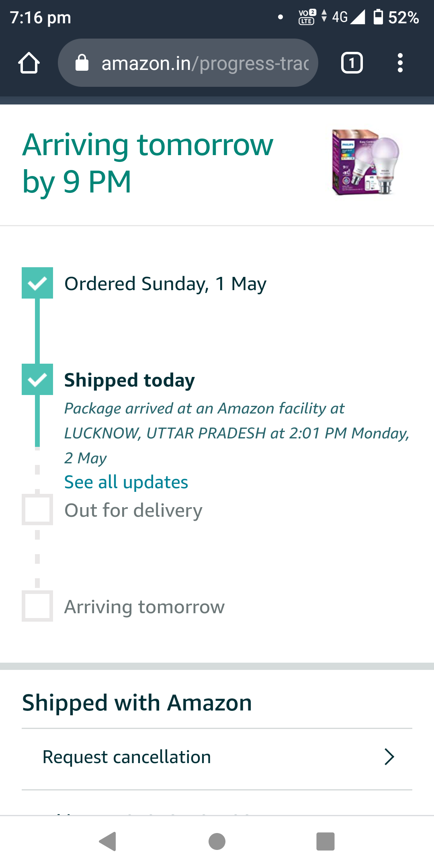Open the browser three-dot menu

pyautogui.click(x=400, y=63)
